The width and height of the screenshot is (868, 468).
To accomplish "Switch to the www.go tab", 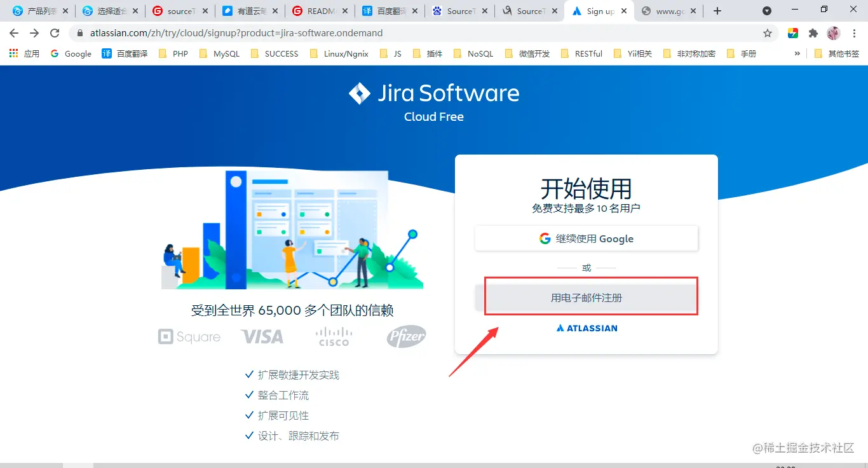I will tap(669, 11).
